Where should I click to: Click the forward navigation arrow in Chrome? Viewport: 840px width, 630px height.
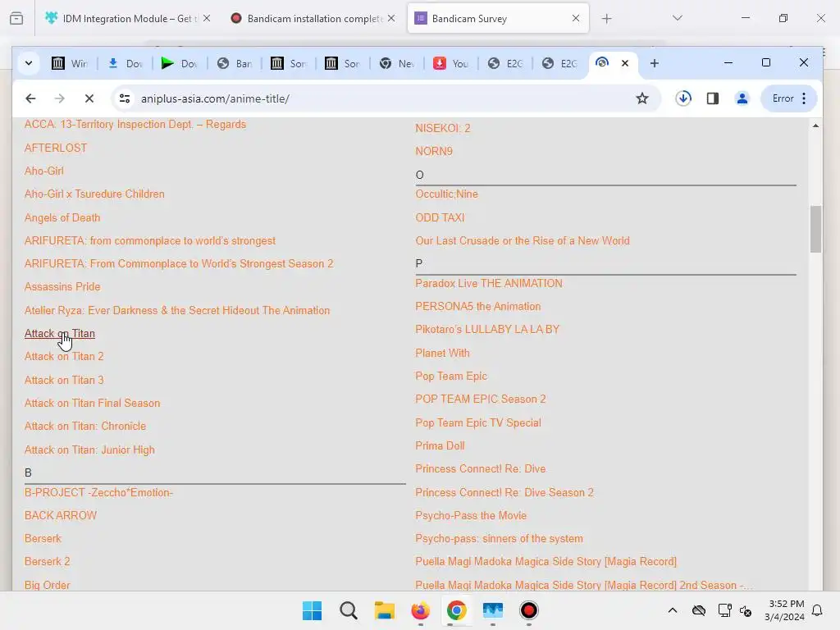59,98
